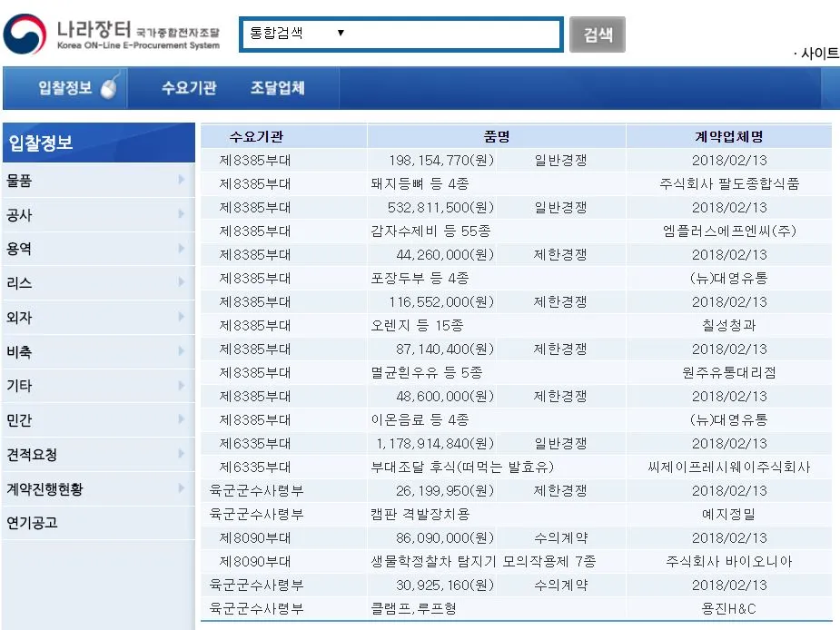Open the 물품 sidebar menu
The image size is (840, 630).
pyautogui.click(x=99, y=181)
